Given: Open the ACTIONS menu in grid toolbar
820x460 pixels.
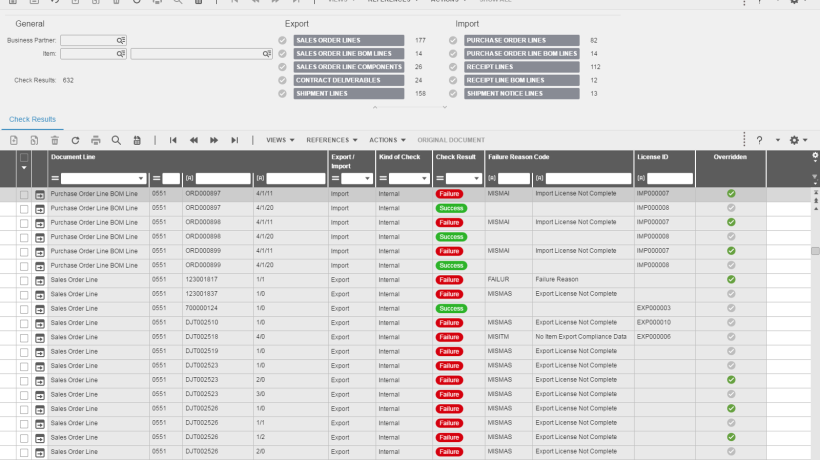Looking at the screenshot, I should (388, 140).
